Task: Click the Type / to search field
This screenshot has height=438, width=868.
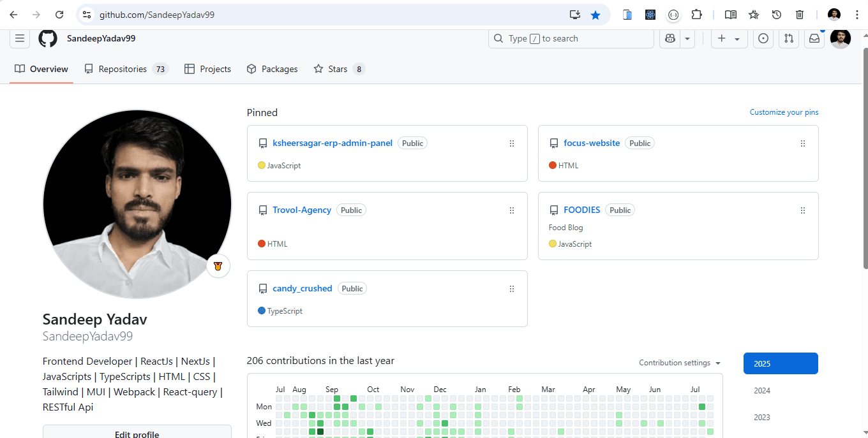Action: click(571, 38)
